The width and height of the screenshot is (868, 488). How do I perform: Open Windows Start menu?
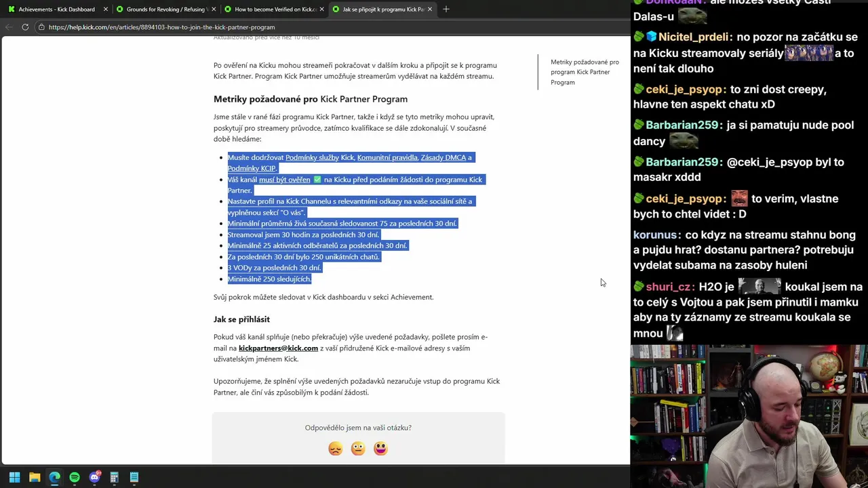coord(14,477)
